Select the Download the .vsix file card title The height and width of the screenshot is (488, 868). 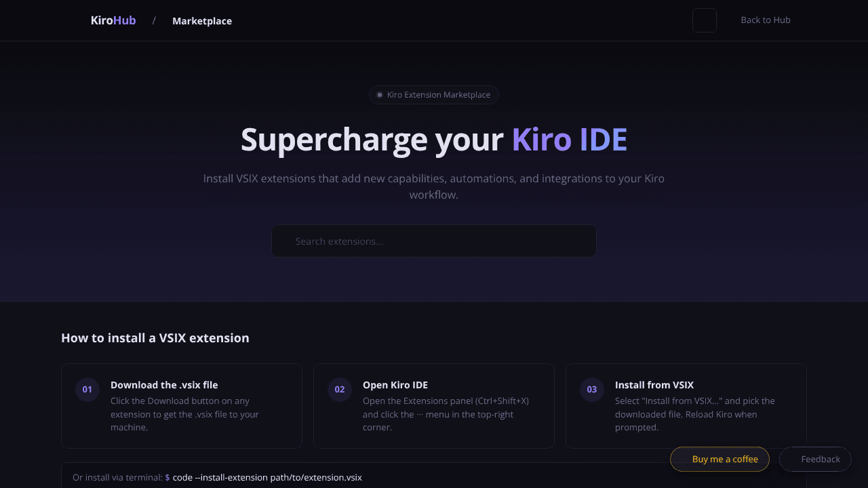pos(164,385)
